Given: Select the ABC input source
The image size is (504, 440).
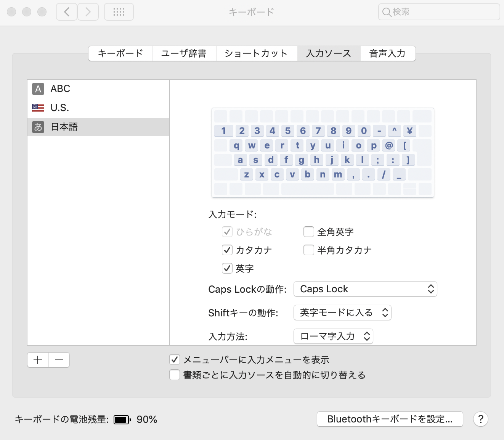Looking at the screenshot, I should (x=60, y=89).
